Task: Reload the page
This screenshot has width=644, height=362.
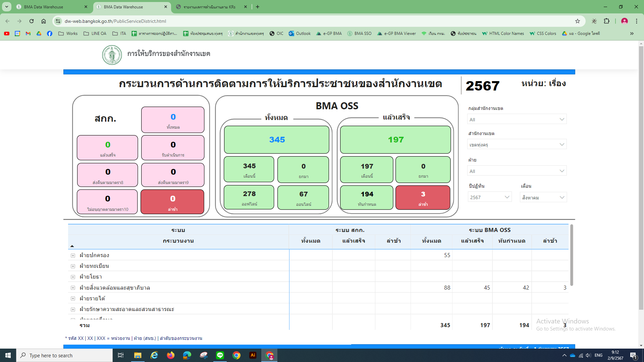Action: (x=32, y=21)
